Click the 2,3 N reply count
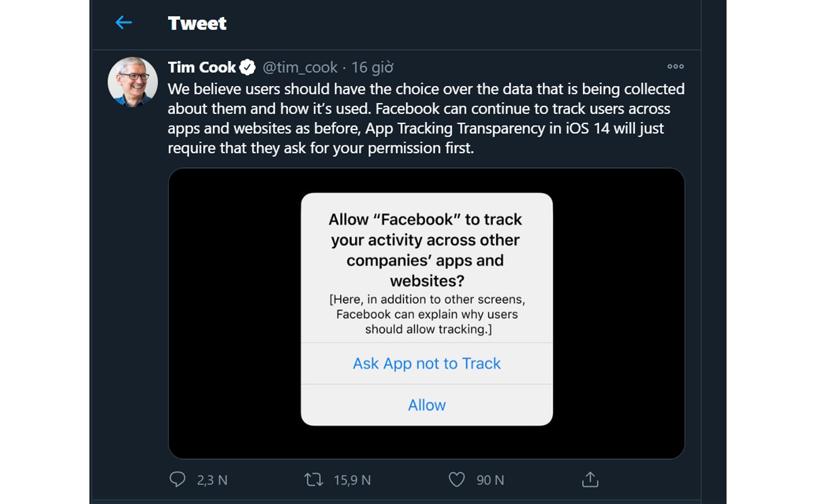 [x=211, y=480]
